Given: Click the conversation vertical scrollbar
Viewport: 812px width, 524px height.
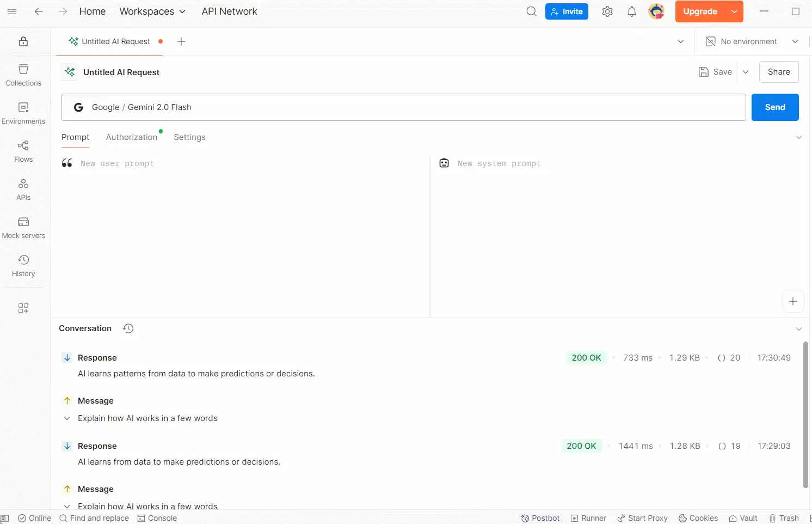Looking at the screenshot, I should pos(805,415).
